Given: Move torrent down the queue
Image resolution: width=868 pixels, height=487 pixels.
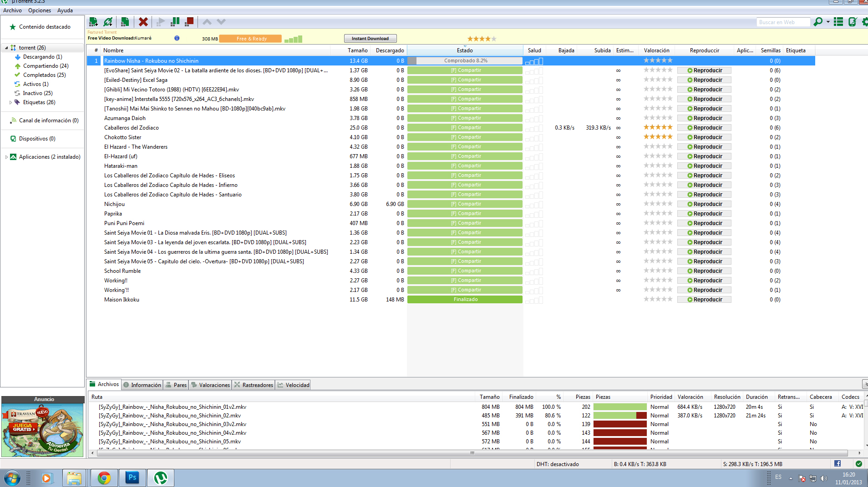Looking at the screenshot, I should pos(221,22).
